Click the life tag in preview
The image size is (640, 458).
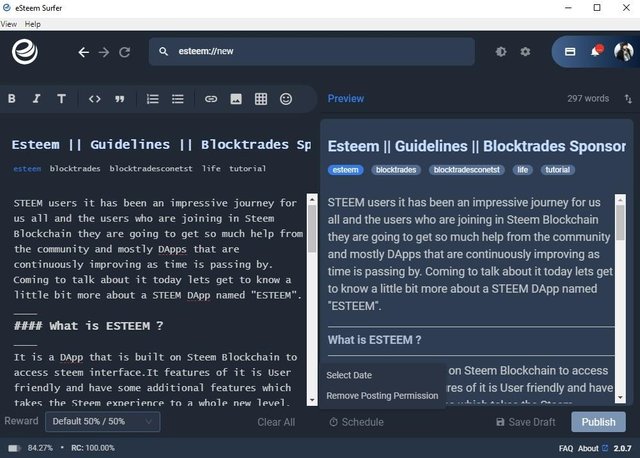tap(522, 170)
